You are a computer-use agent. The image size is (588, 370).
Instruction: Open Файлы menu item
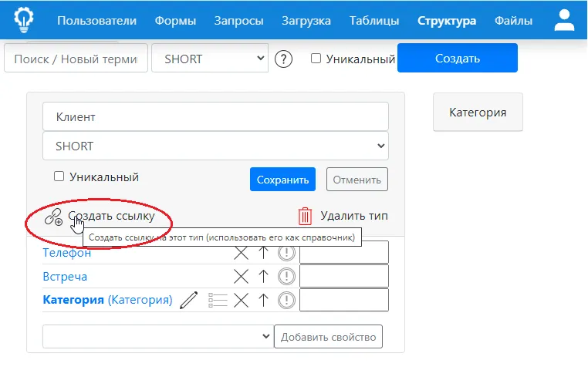point(513,21)
